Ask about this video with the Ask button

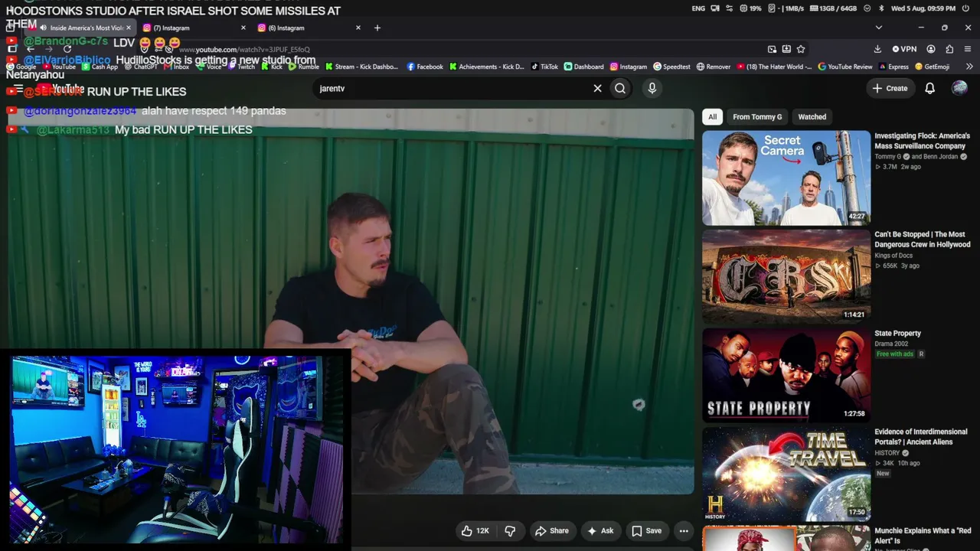pos(600,530)
